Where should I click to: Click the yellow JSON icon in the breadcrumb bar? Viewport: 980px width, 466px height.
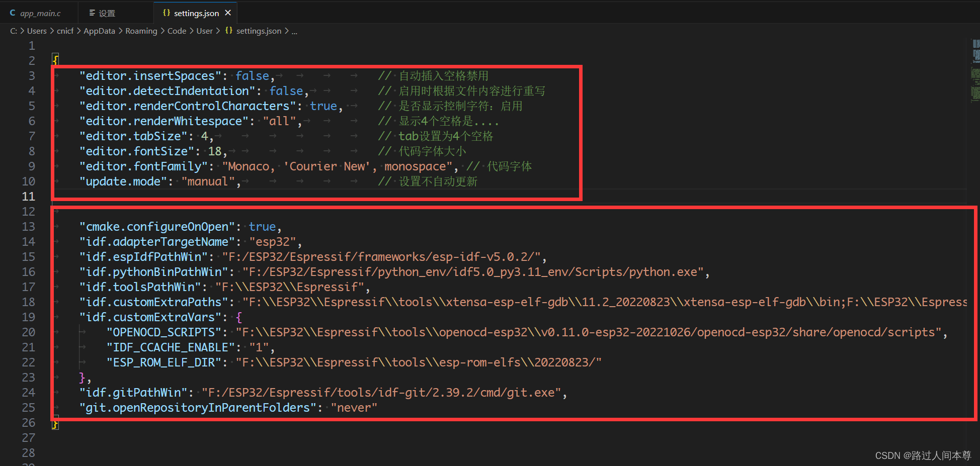point(229,31)
